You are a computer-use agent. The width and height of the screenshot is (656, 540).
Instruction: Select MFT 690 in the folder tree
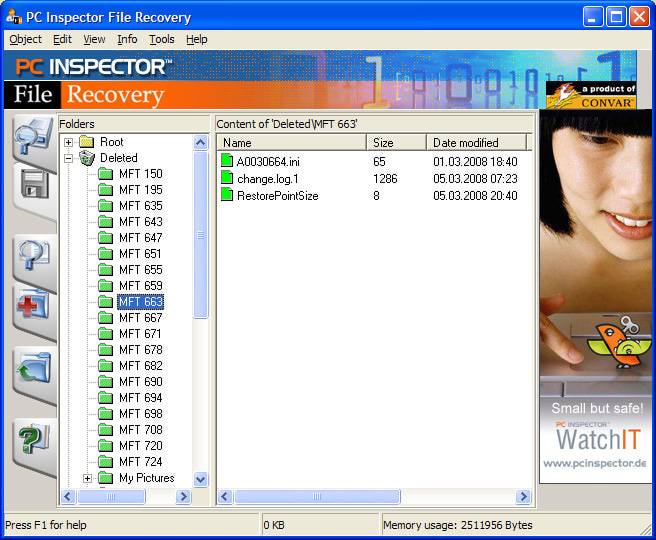point(140,382)
